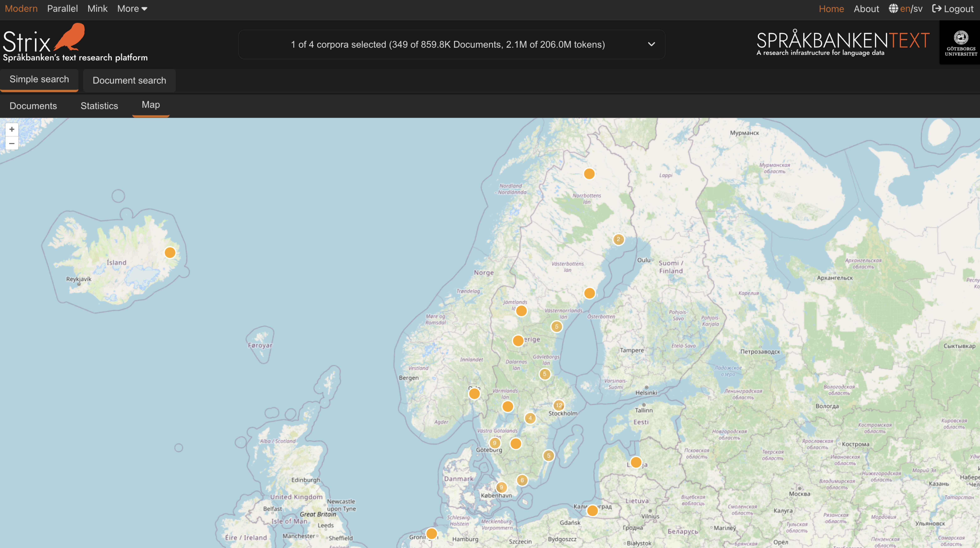Switch to the Simple search tab
The width and height of the screenshot is (980, 548).
[x=39, y=79]
